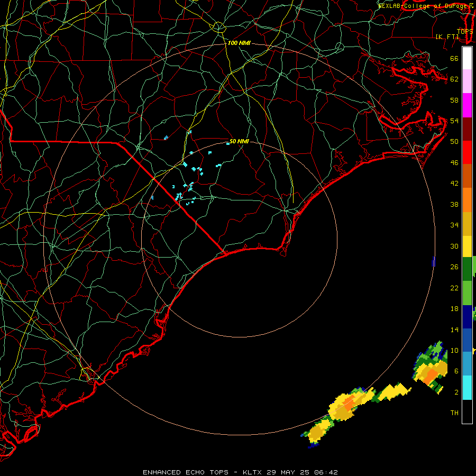Click the '58' legend value
Image resolution: width=476 pixels, height=476 pixels.
(454, 100)
